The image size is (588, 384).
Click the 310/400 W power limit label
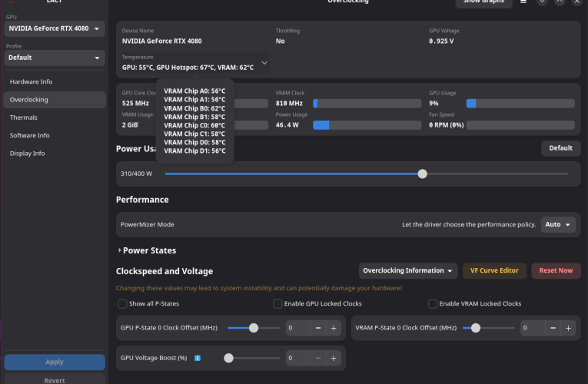pyautogui.click(x=137, y=174)
